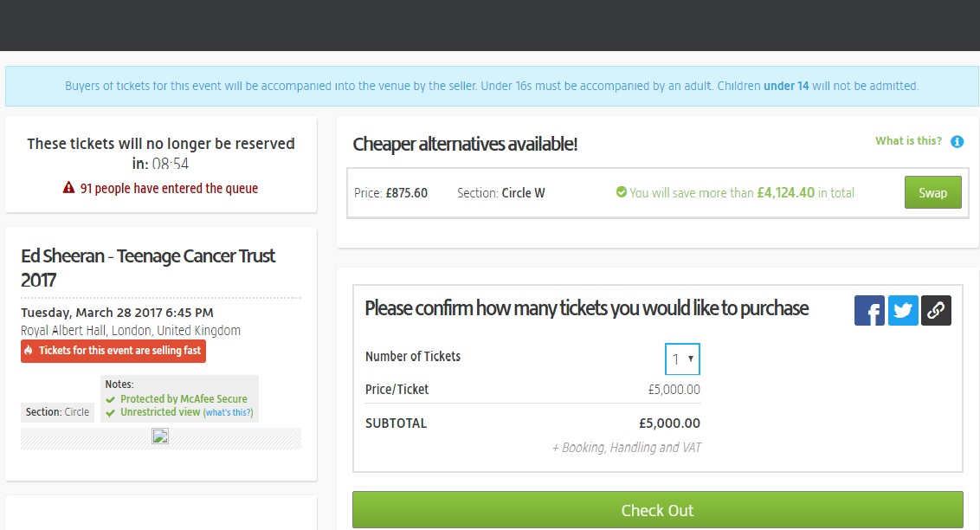This screenshot has height=530, width=980.
Task: Open the What is this? link
Action: pyautogui.click(x=908, y=141)
